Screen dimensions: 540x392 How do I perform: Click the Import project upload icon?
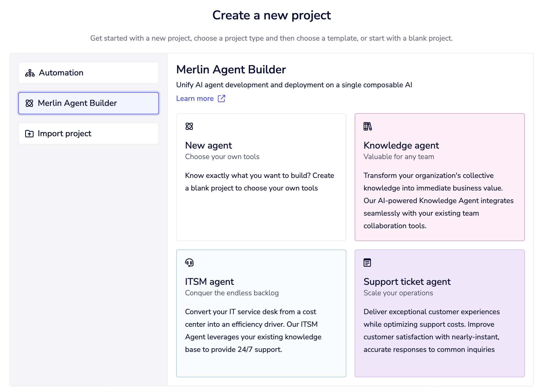click(x=29, y=134)
